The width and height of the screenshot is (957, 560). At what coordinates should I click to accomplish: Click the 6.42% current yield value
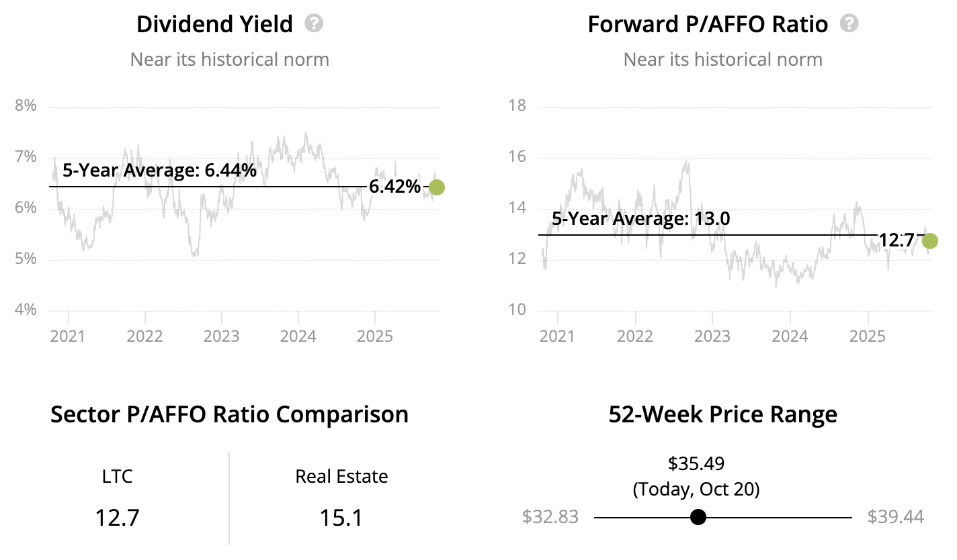pos(394,187)
